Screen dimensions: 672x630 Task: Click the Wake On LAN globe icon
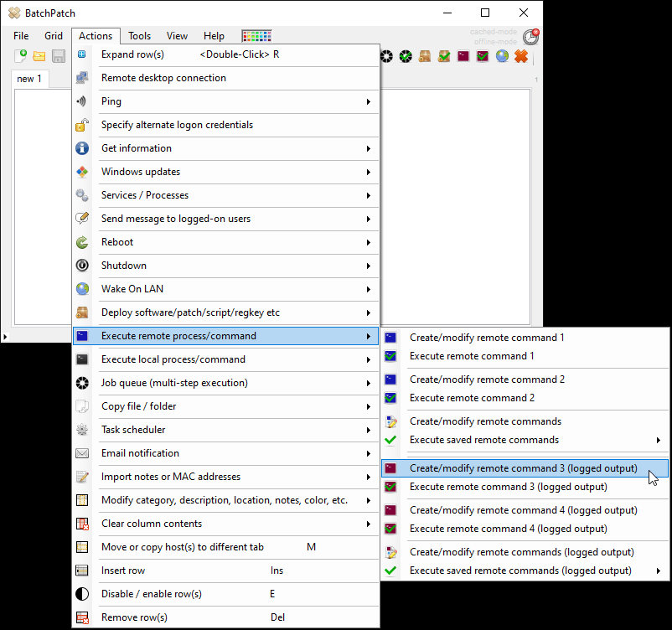coord(82,289)
